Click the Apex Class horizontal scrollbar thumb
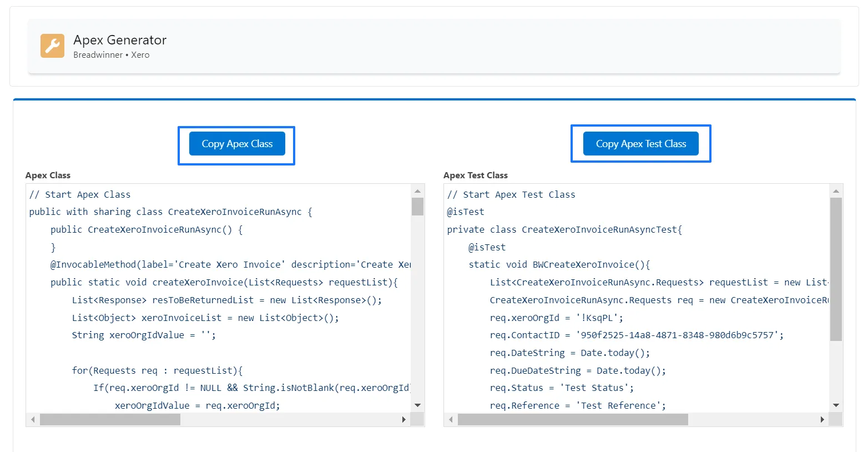Image resolution: width=868 pixels, height=452 pixels. tap(110, 419)
